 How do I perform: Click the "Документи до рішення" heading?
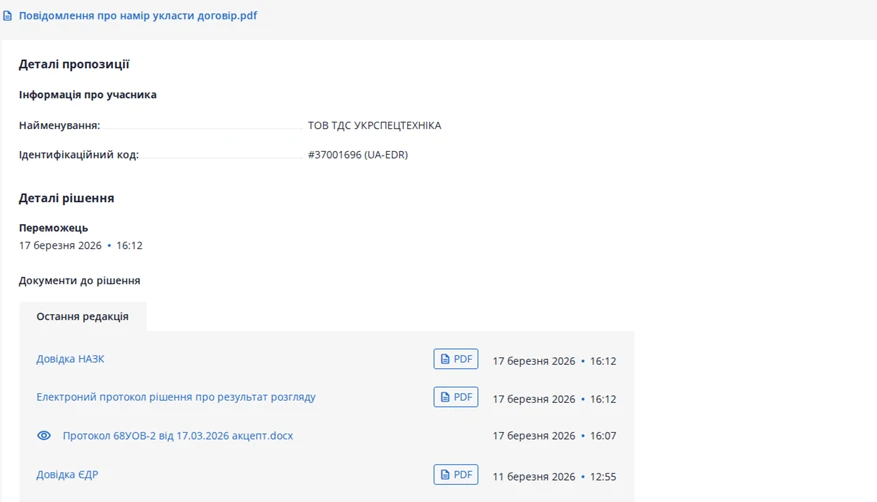click(x=80, y=281)
